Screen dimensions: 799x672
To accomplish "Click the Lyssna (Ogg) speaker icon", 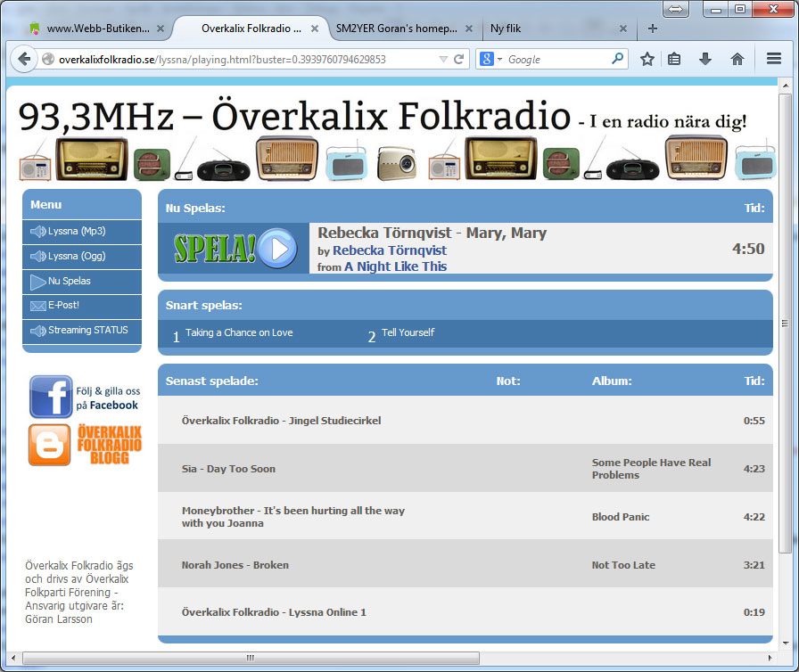I will click(37, 256).
